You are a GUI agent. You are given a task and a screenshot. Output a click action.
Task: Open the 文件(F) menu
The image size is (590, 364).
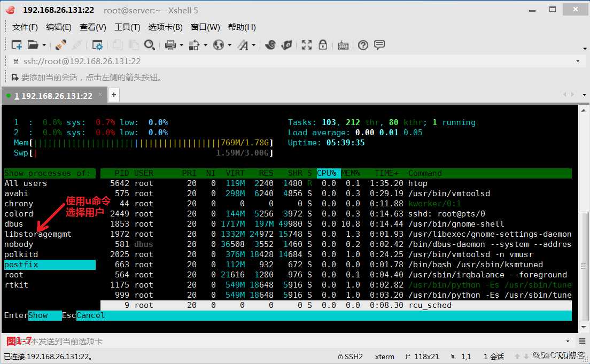coord(25,27)
